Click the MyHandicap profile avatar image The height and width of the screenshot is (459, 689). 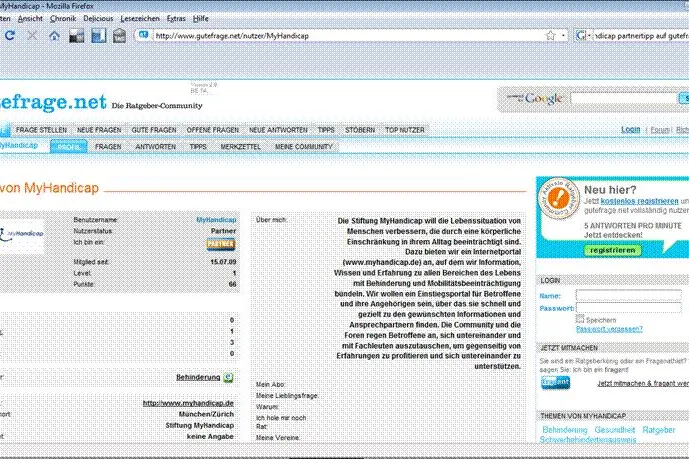[x=22, y=235]
